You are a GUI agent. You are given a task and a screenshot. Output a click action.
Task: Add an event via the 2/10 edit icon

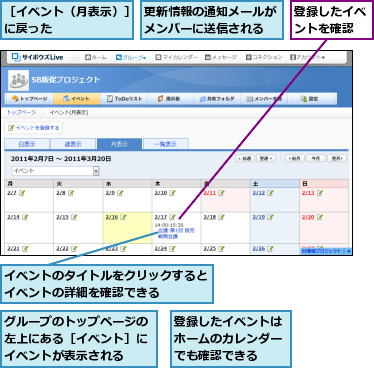(x=172, y=193)
